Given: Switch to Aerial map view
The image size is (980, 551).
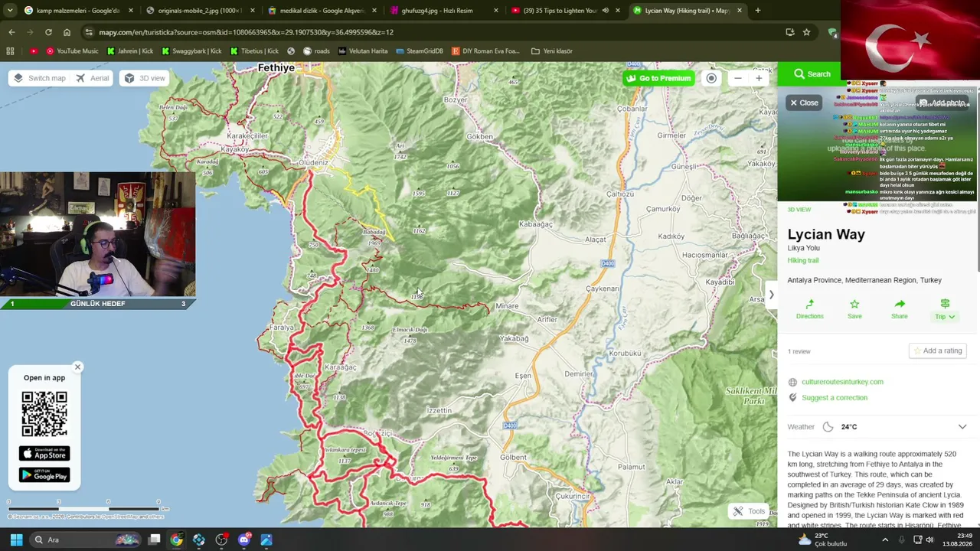Looking at the screenshot, I should [x=93, y=78].
